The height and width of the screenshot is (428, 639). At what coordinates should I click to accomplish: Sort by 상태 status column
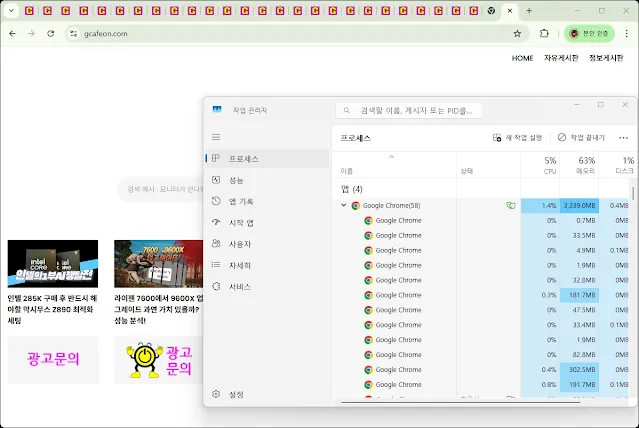click(488, 165)
